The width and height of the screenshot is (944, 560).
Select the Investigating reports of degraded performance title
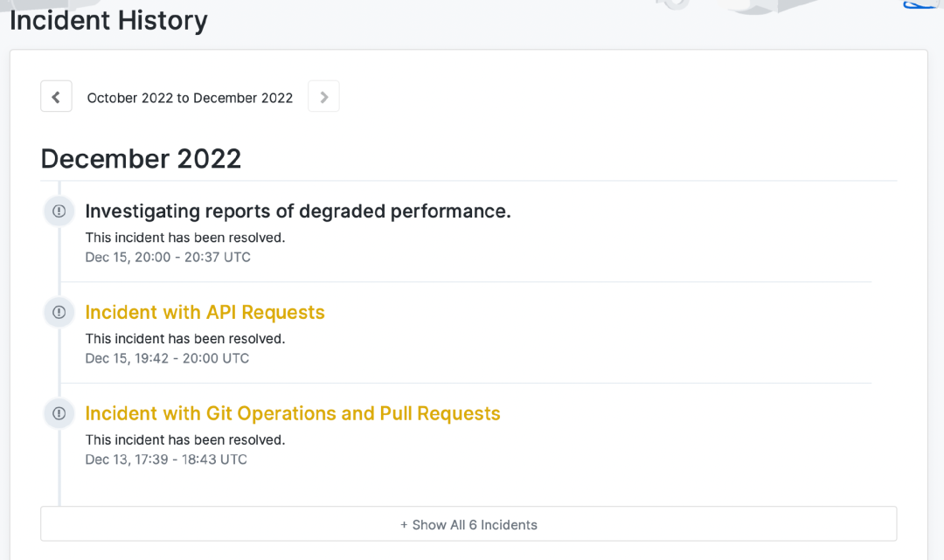click(297, 211)
